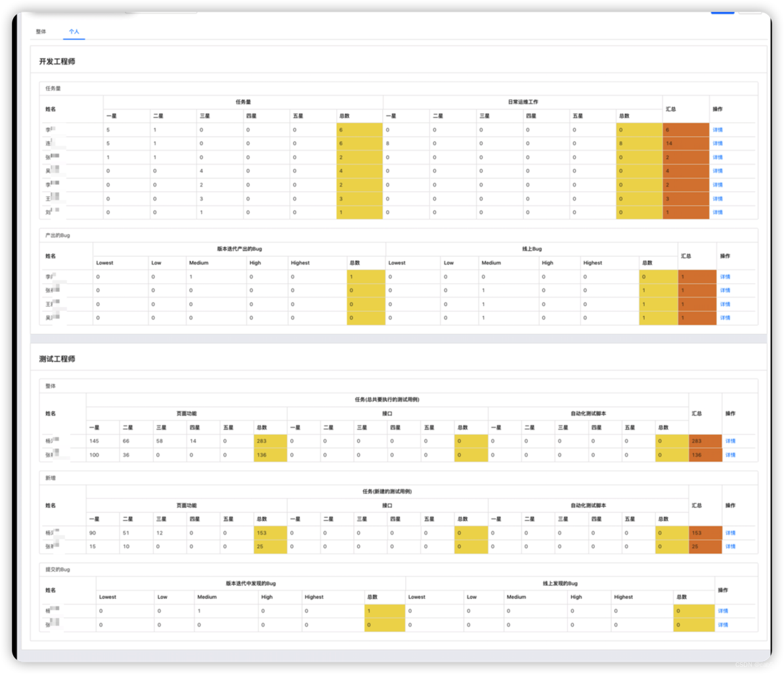The width and height of the screenshot is (784, 674).
Task: Click the 新增 panel label
Action: point(51,478)
